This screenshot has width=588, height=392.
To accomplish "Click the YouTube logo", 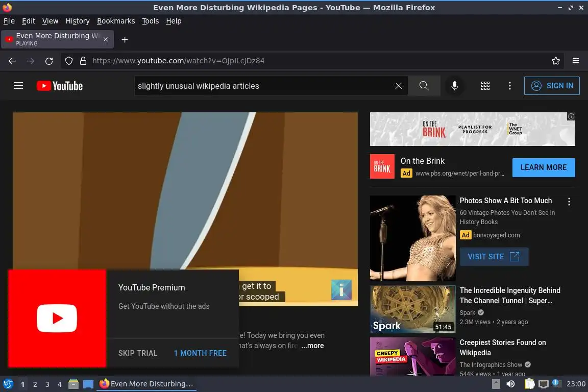I will (60, 86).
